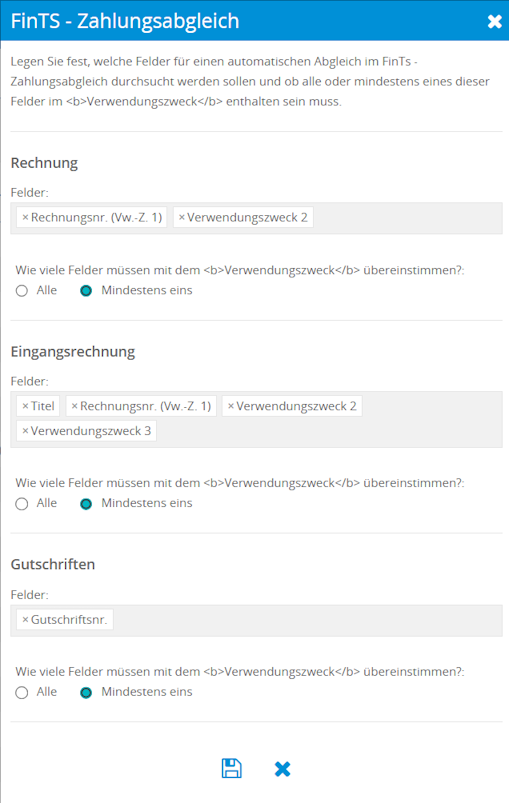
Task: Select Mindestens eins radio under Gutschriften
Action: tap(86, 693)
